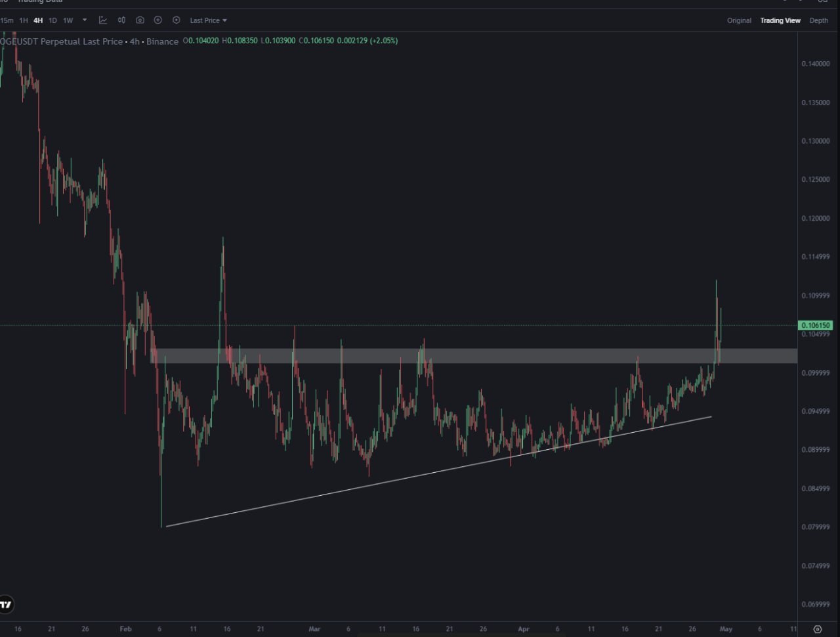Switch the chart to the 15m interval
This screenshot has width=840, height=637.
(x=7, y=20)
